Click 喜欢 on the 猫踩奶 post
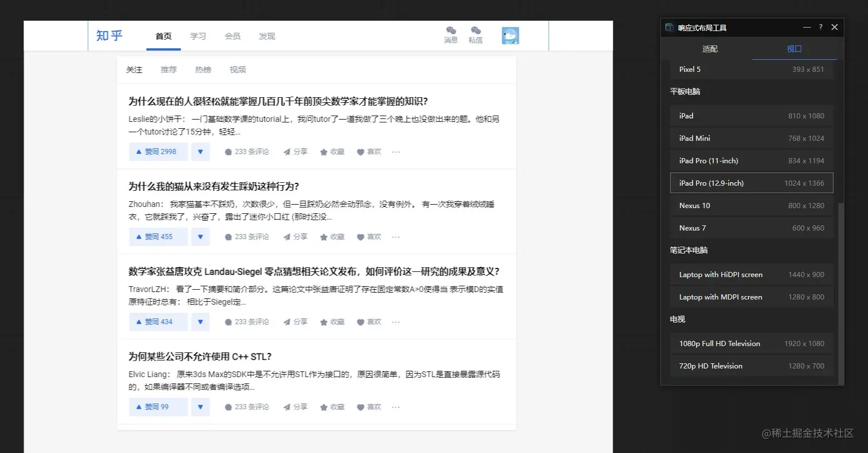The height and width of the screenshot is (453, 868). click(x=369, y=237)
